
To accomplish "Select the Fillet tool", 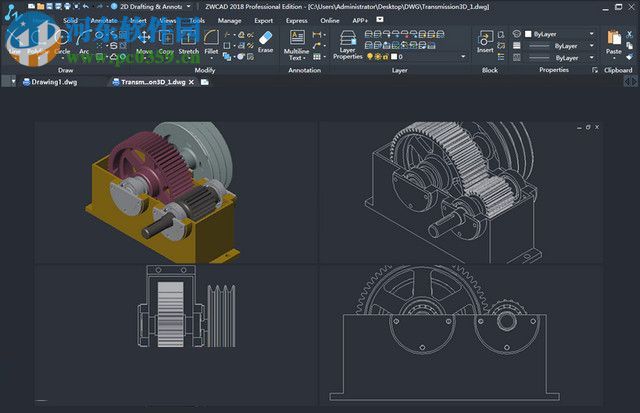I will (x=211, y=42).
